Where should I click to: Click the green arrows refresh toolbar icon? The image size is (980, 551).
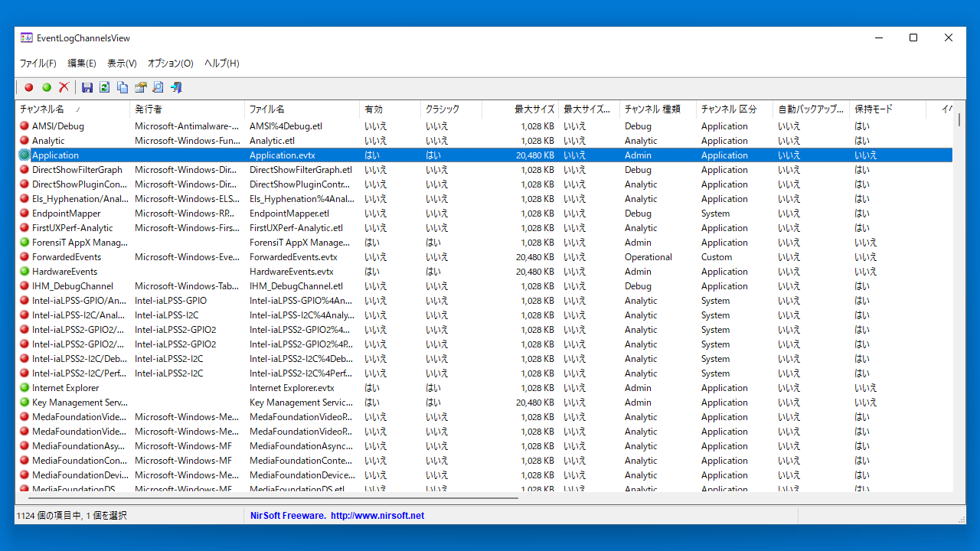coord(105,87)
